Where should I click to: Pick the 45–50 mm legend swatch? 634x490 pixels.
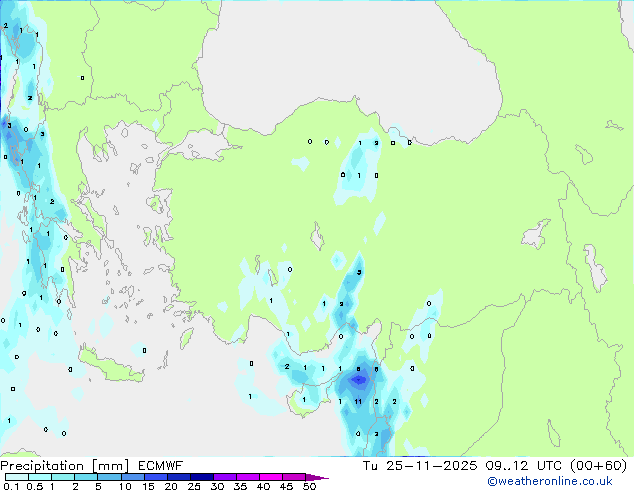coord(294,477)
